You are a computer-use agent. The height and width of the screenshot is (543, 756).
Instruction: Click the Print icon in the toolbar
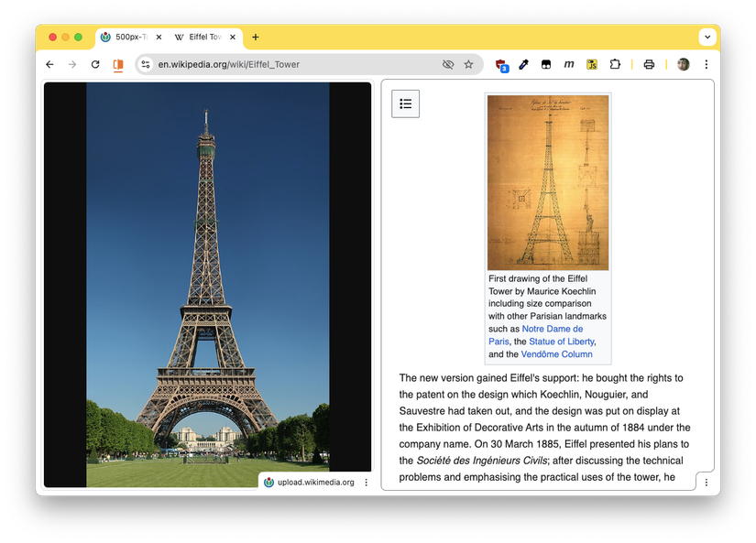649,64
